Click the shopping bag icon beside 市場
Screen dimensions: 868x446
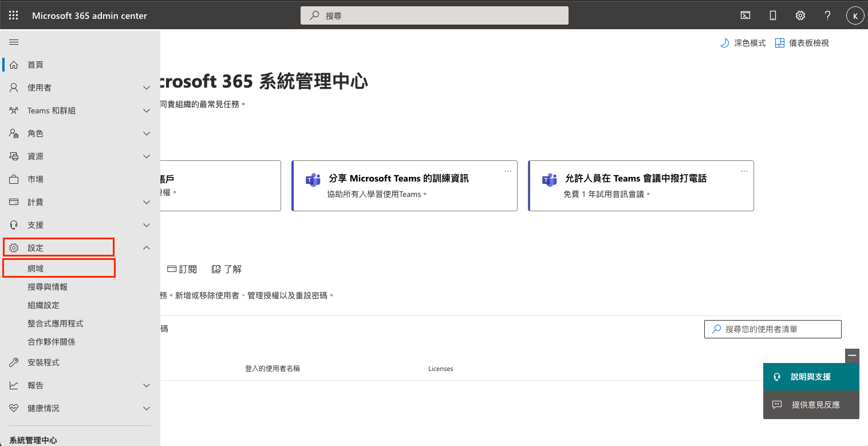pos(14,179)
